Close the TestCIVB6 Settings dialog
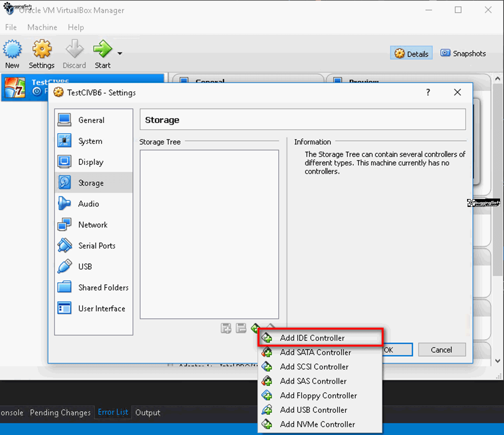Image resolution: width=504 pixels, height=435 pixels. pos(457,93)
